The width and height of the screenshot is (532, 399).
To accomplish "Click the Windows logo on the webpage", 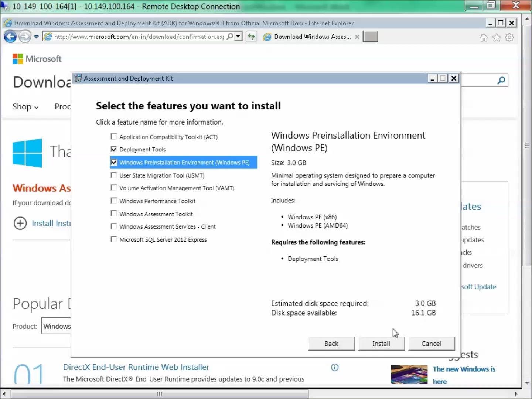I will 27,153.
